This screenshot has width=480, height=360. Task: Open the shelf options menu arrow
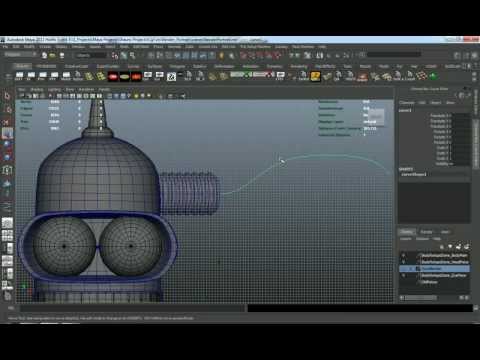tap(8, 77)
